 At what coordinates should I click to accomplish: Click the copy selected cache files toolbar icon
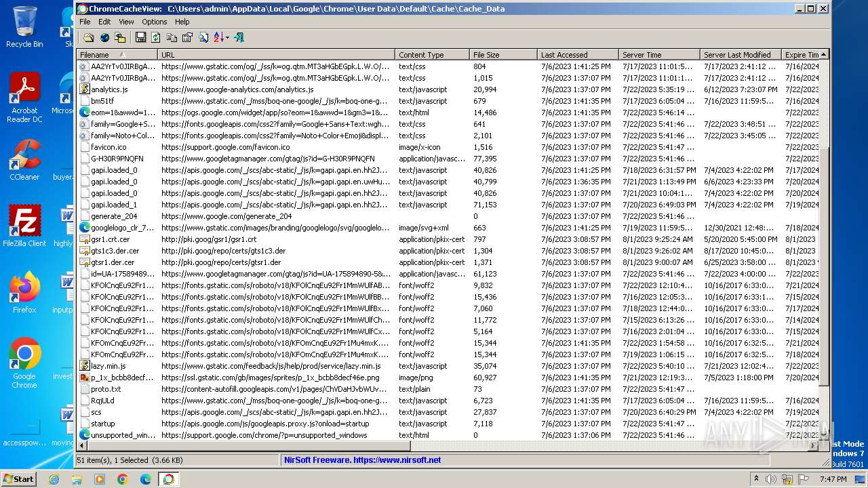(x=120, y=38)
